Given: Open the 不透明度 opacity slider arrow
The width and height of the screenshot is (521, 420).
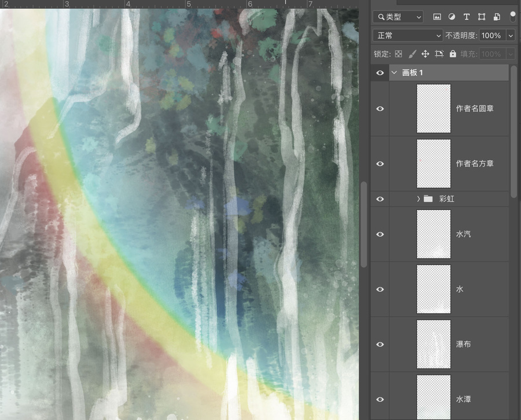Looking at the screenshot, I should point(511,35).
